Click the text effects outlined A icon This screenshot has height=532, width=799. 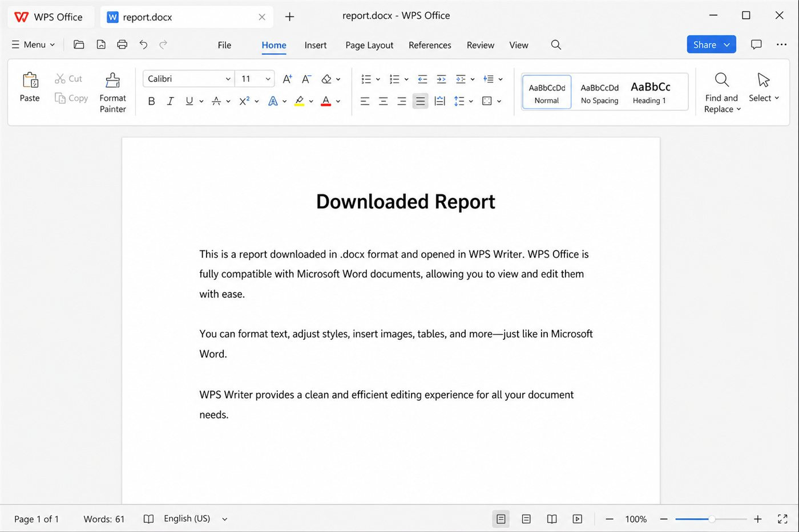273,101
